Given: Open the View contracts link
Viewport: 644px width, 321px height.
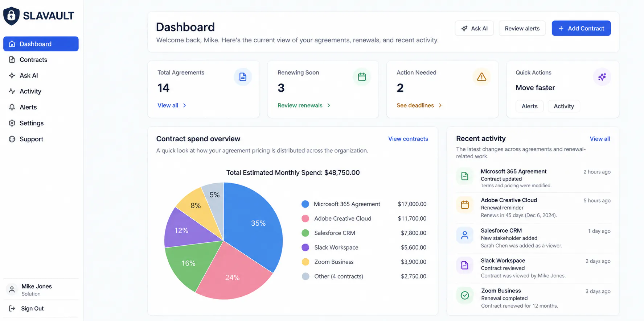Looking at the screenshot, I should click(x=408, y=139).
